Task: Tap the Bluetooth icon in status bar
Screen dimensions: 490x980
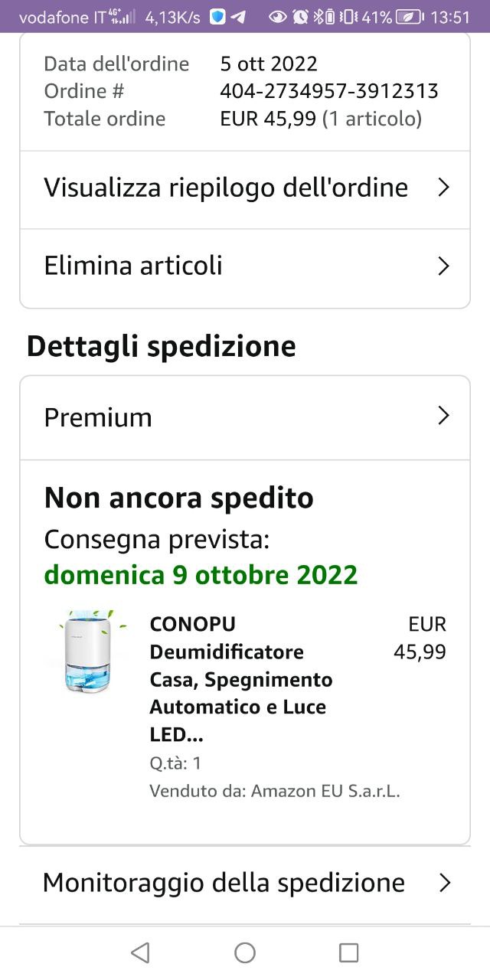Action: [x=320, y=17]
